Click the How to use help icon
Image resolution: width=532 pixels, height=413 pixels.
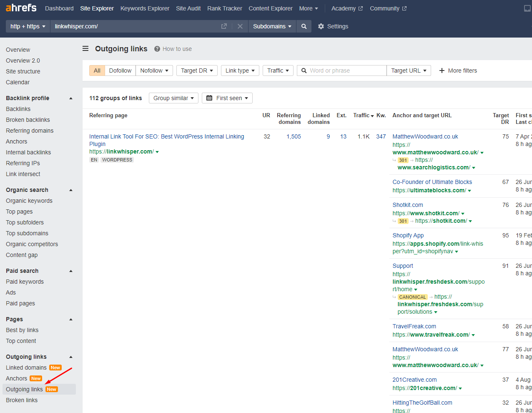156,48
